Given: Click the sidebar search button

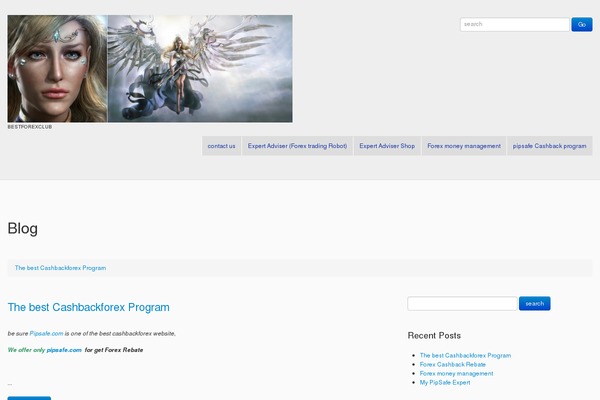Looking at the screenshot, I should pyautogui.click(x=535, y=304).
